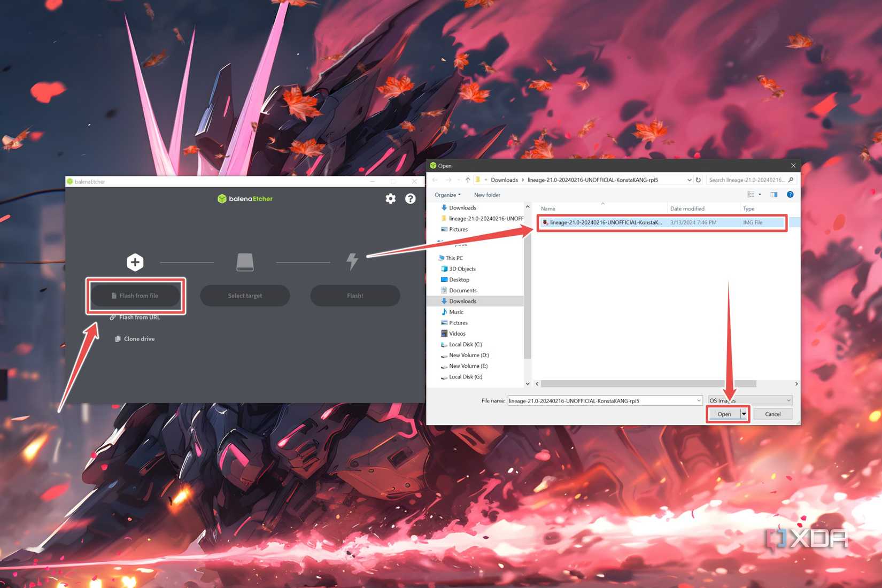
Task: Open balenaEtcher settings gear icon
Action: (x=391, y=199)
